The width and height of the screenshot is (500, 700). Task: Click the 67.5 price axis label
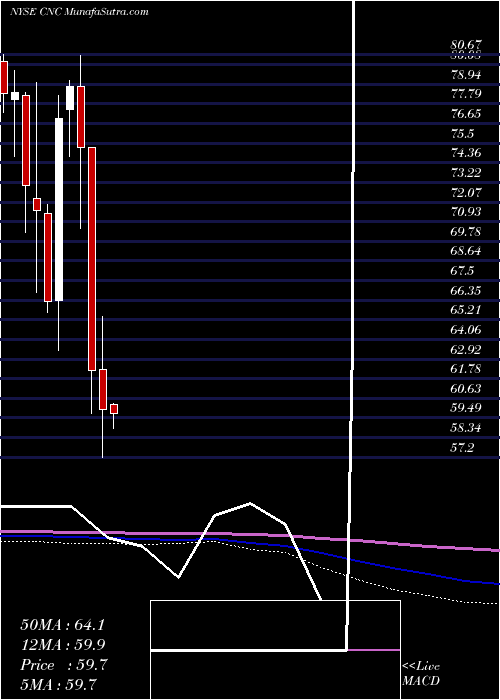(463, 271)
